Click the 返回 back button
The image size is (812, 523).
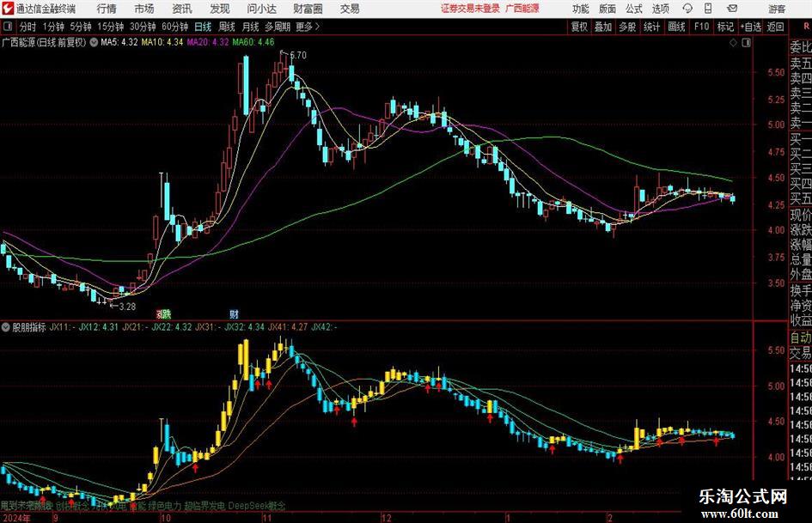[775, 27]
